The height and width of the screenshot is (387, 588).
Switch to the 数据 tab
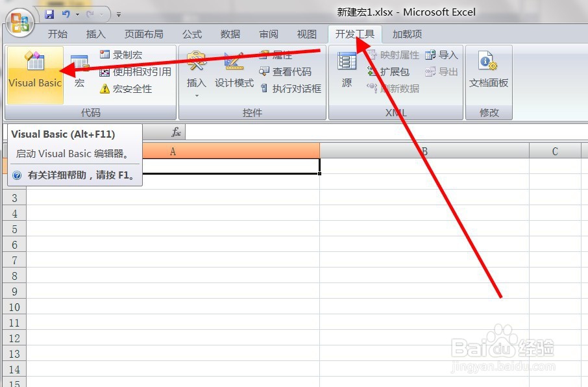coord(230,34)
